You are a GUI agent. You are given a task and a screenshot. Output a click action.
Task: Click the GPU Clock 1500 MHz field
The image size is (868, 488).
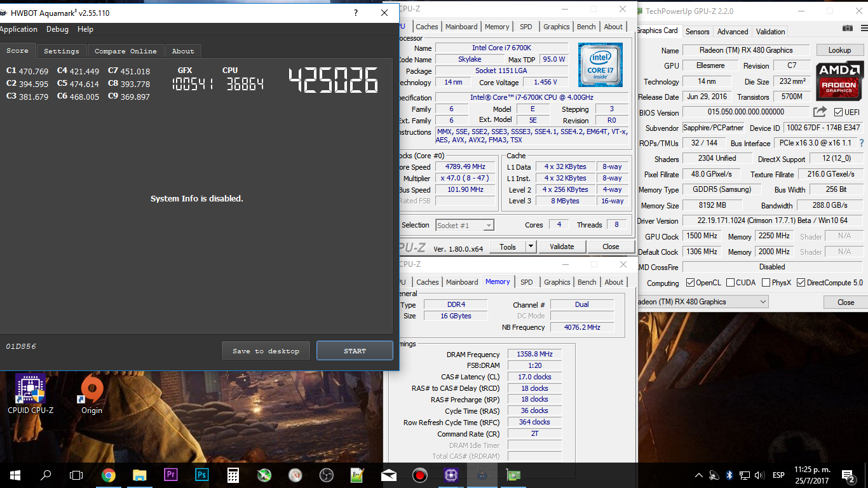pos(702,236)
